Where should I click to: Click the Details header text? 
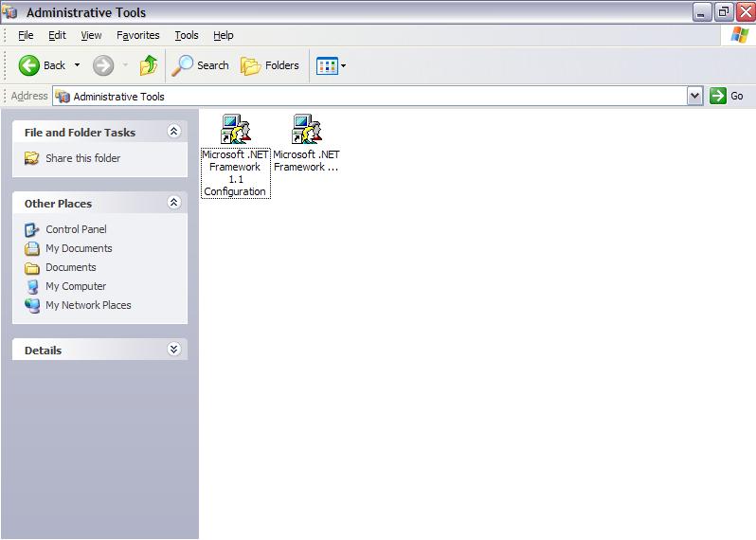pos(43,351)
